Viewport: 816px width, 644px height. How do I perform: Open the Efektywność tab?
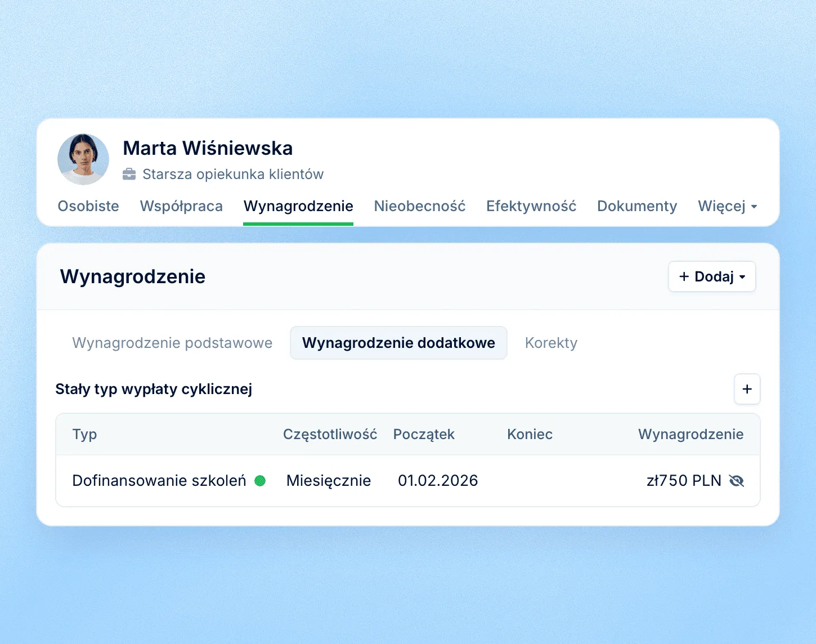click(531, 206)
